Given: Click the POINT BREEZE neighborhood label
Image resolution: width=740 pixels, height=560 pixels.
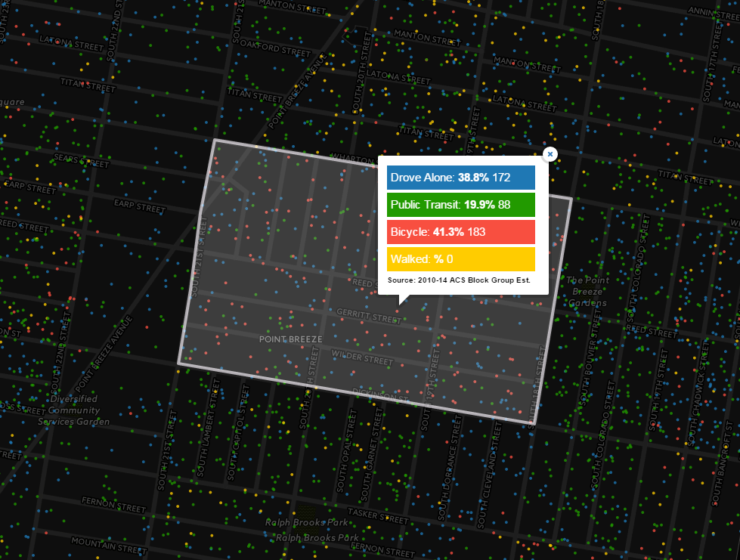Looking at the screenshot, I should pos(290,339).
